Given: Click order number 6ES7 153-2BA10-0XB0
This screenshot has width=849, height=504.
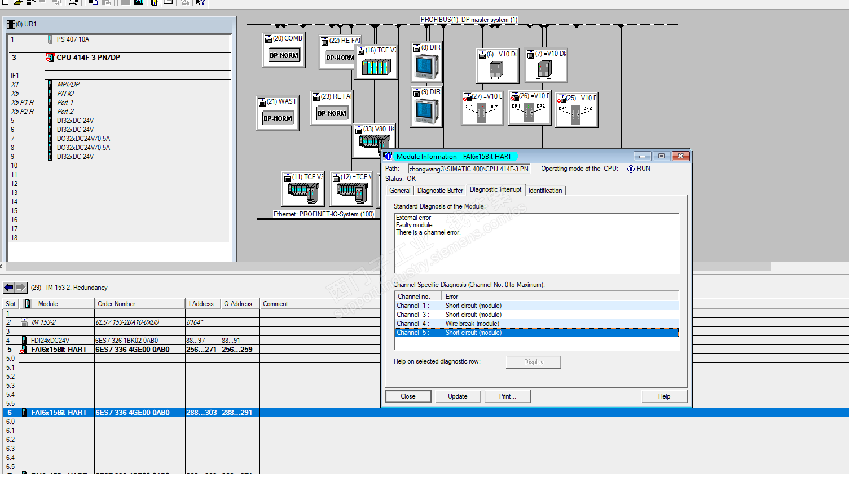Looking at the screenshot, I should tap(127, 322).
